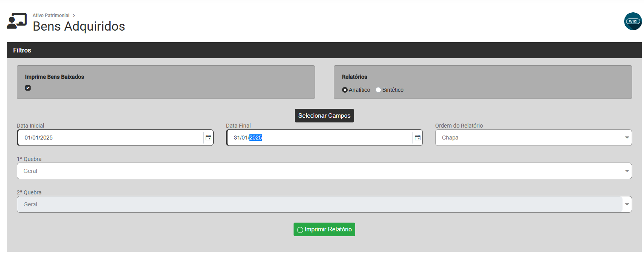
Task: Click the Relatórios group label
Action: [354, 77]
